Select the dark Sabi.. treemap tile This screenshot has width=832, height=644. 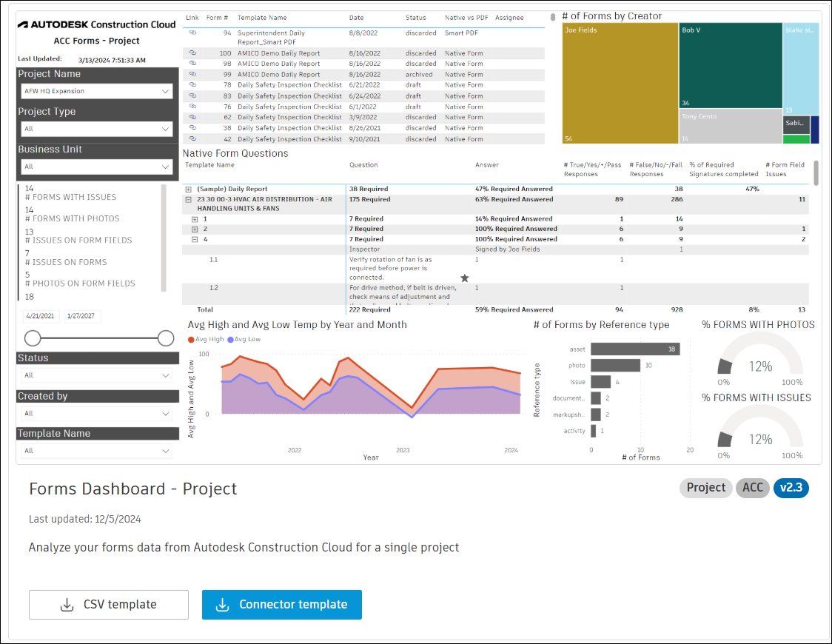(796, 124)
